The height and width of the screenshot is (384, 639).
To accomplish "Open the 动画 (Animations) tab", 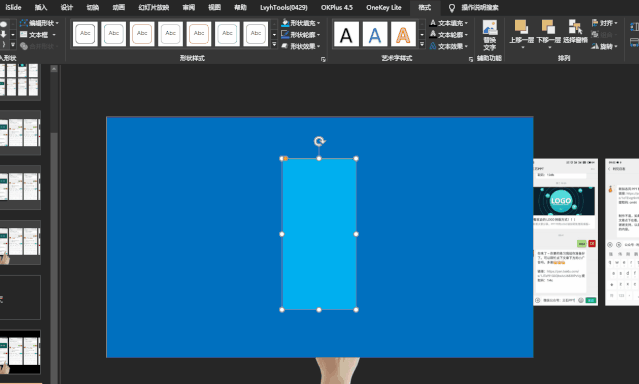I will click(119, 7).
